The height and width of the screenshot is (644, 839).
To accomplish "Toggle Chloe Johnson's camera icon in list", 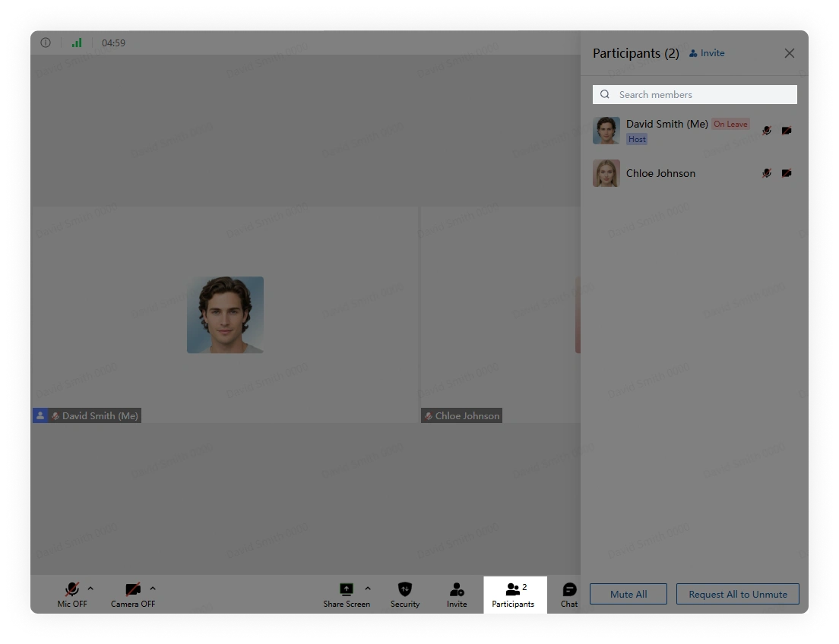I will click(787, 172).
